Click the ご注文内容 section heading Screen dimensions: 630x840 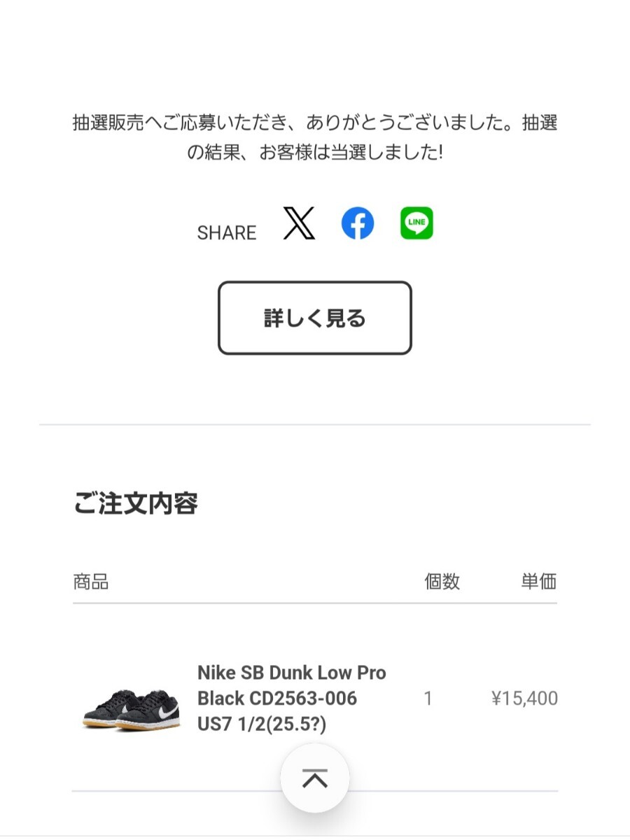tap(136, 503)
